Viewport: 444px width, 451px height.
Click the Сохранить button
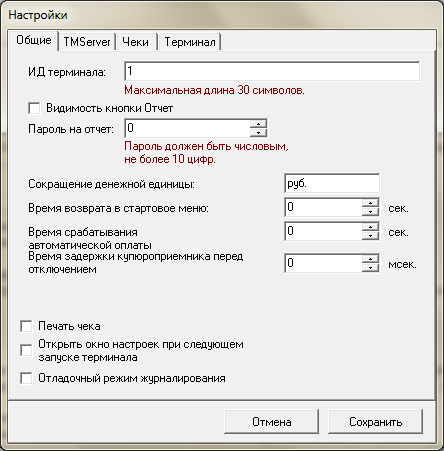pos(375,422)
